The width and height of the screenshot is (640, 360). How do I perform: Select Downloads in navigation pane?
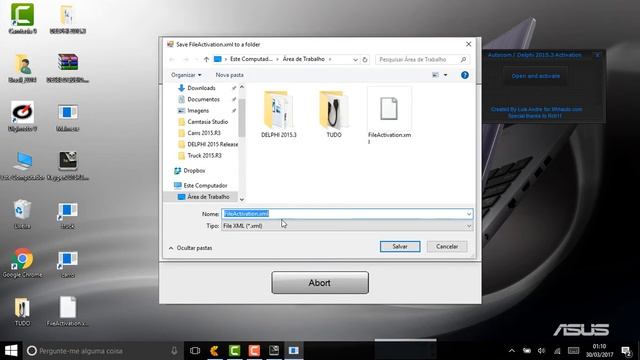click(201, 88)
